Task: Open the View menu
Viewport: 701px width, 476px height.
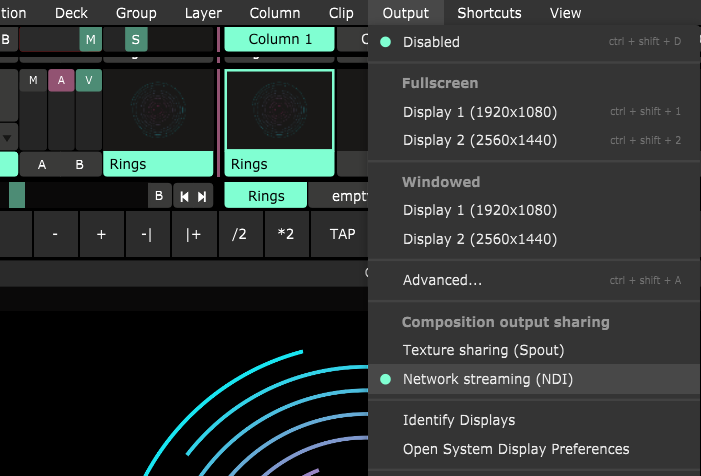Action: 565,13
